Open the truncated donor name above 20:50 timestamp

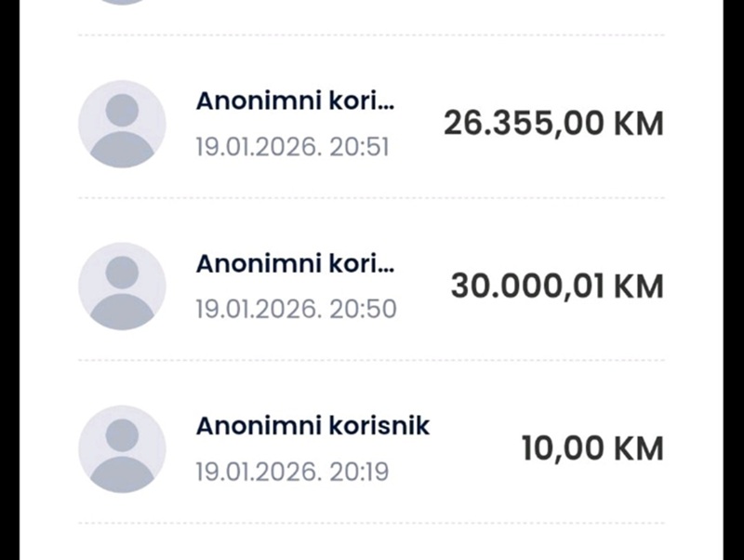click(x=295, y=264)
